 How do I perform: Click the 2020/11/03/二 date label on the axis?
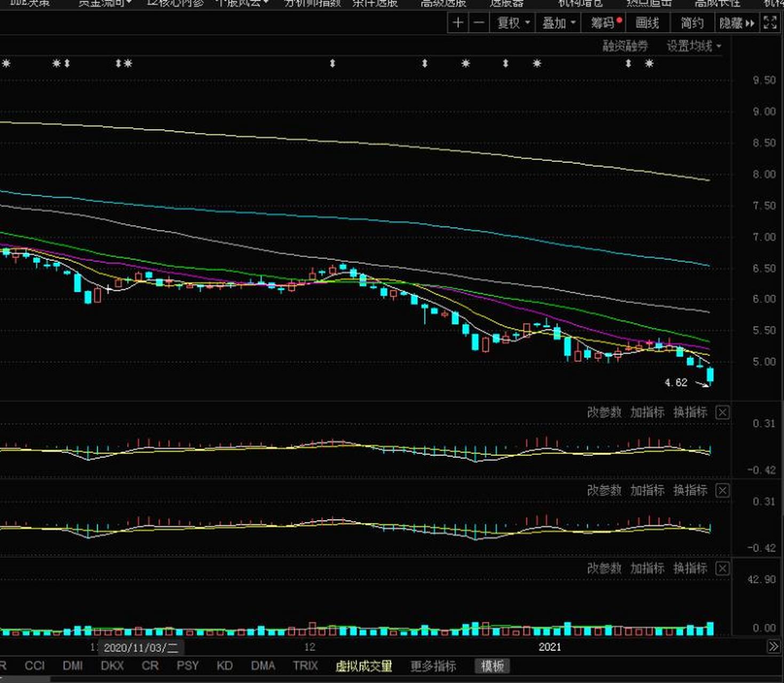(x=141, y=648)
